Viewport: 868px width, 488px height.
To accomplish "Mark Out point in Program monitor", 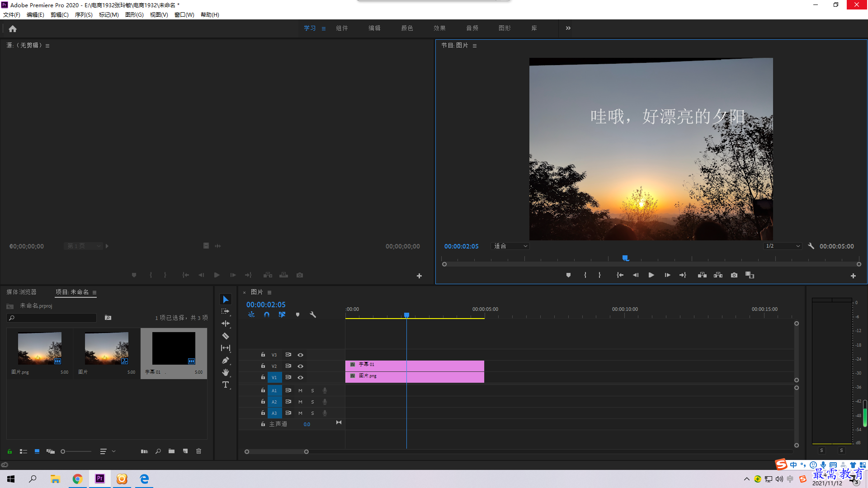I will click(x=599, y=275).
